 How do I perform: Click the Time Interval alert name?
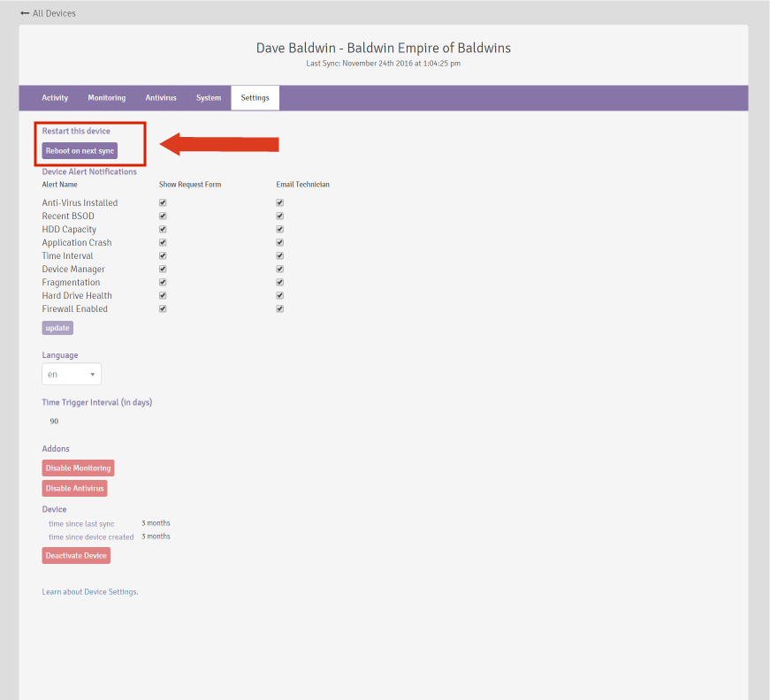(x=67, y=255)
